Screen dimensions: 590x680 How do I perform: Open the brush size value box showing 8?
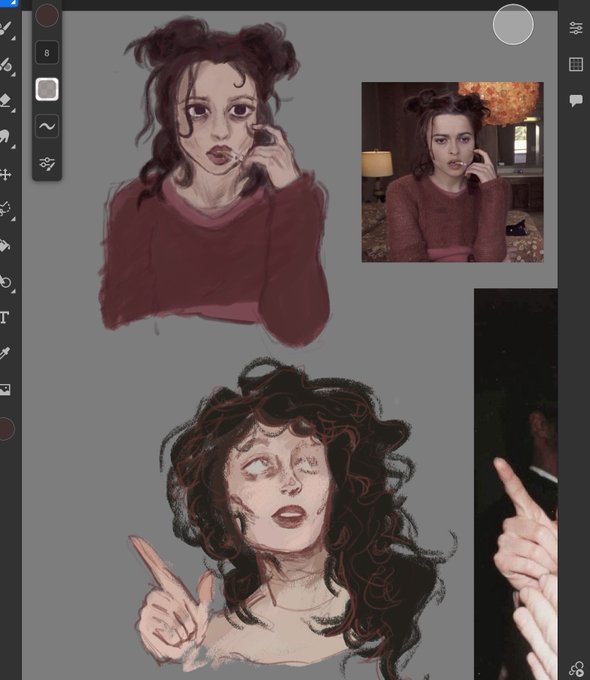[47, 53]
